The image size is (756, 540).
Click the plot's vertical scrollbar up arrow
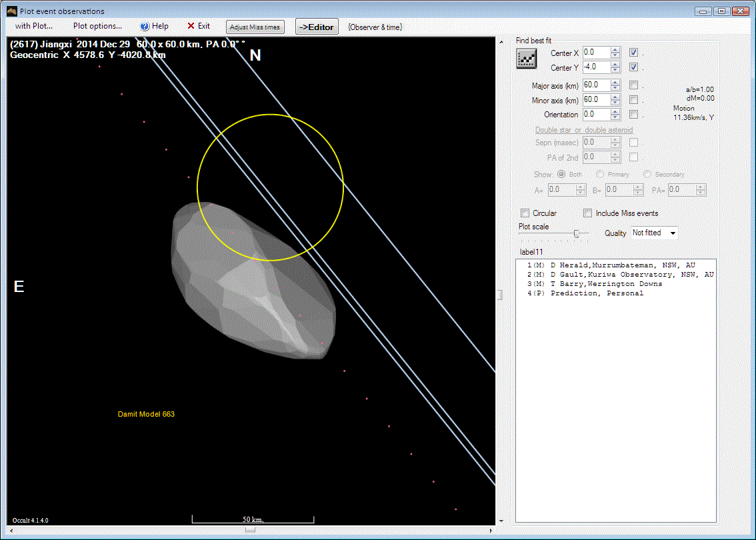[501, 42]
